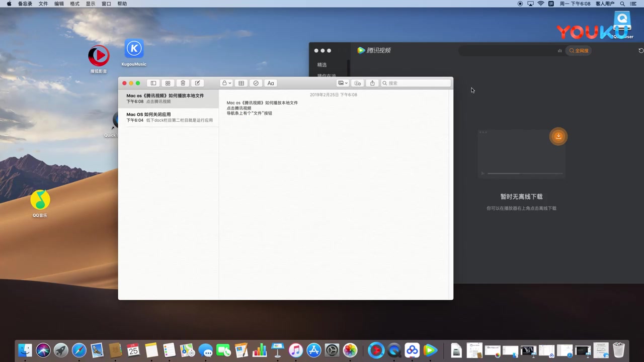Open Finder from the Dock

(x=25, y=350)
